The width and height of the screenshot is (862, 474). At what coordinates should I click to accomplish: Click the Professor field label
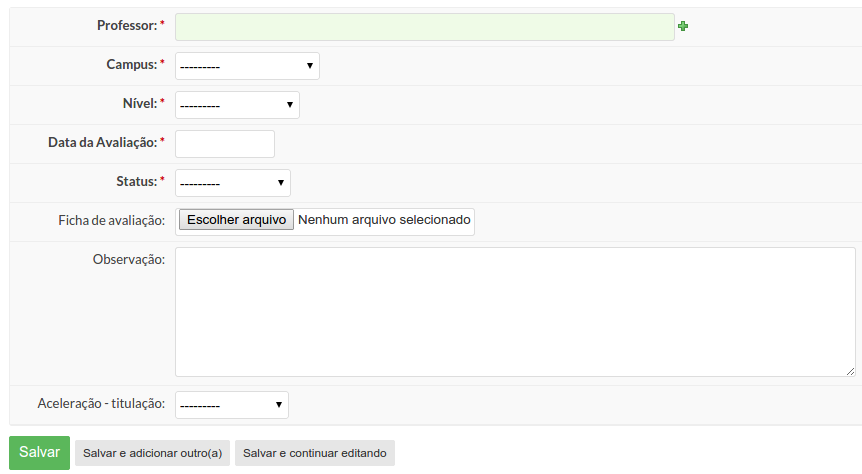127,26
